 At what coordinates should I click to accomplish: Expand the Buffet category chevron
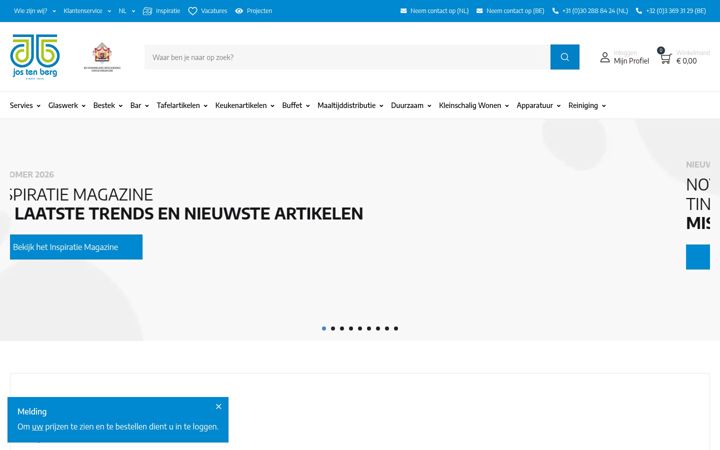click(308, 106)
